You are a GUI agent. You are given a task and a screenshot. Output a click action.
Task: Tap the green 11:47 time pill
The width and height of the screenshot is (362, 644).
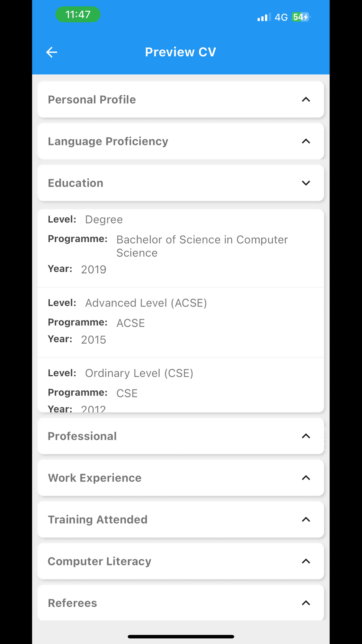78,14
